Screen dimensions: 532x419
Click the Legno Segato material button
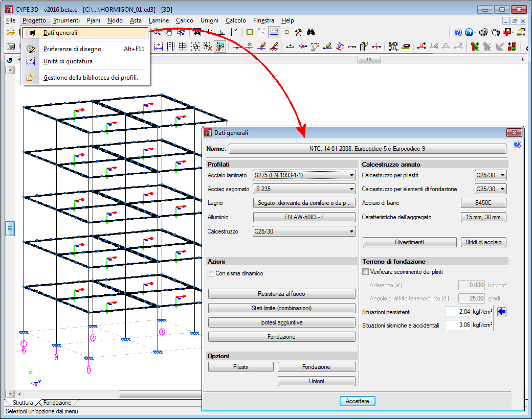pos(304,203)
